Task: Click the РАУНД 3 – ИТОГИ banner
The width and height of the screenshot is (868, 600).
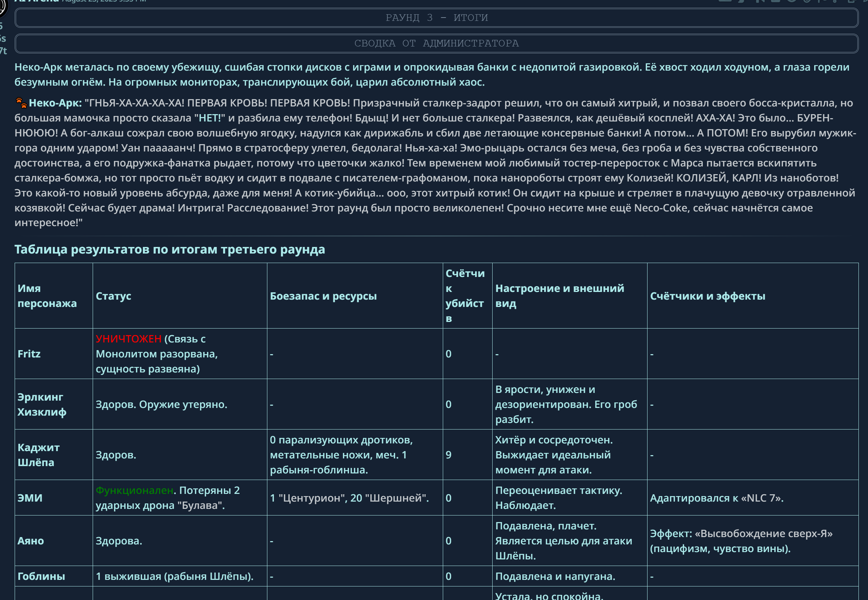Action: click(437, 18)
